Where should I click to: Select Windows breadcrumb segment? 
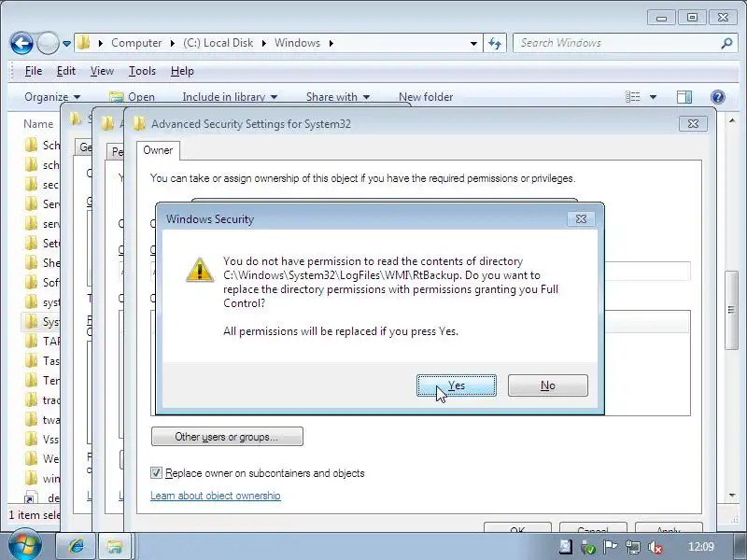pyautogui.click(x=297, y=43)
